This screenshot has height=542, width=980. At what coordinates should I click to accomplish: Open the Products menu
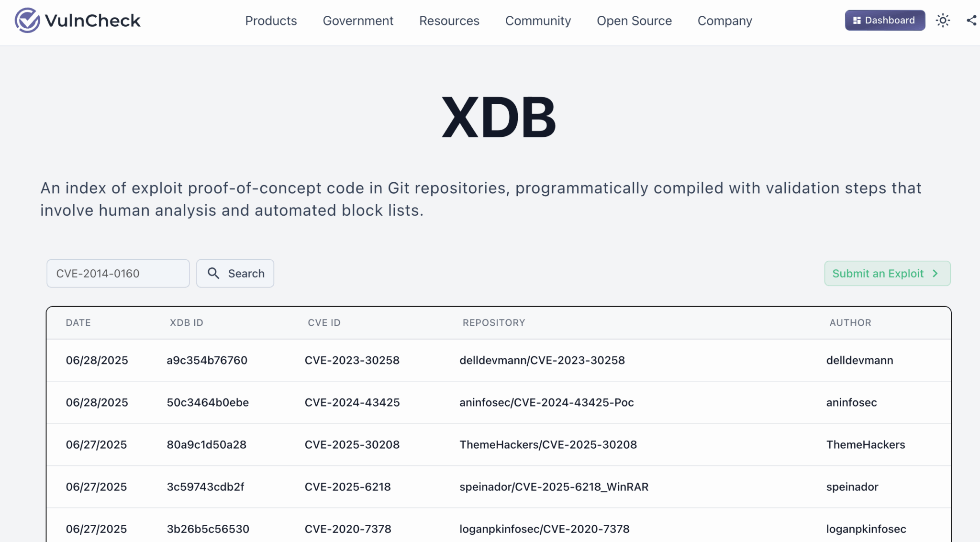click(x=271, y=21)
